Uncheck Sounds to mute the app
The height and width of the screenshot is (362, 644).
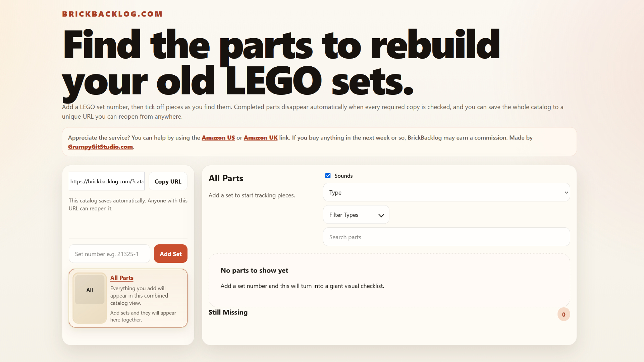click(328, 175)
